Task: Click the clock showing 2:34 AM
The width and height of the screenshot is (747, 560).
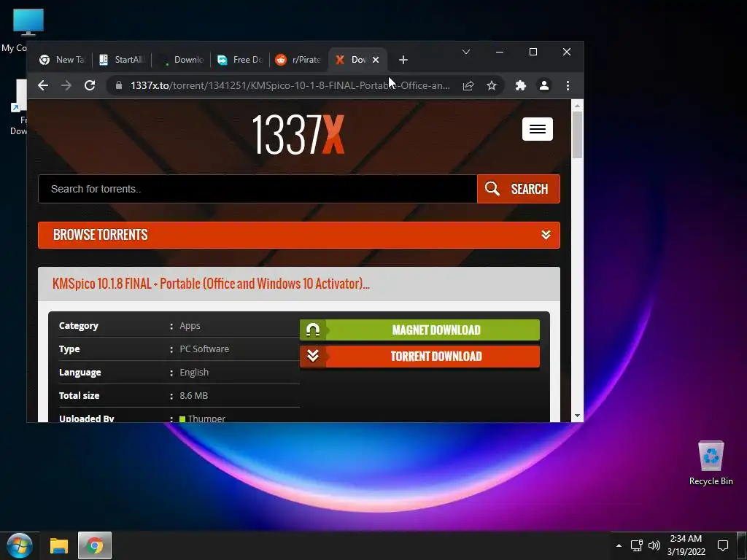Action: pyautogui.click(x=686, y=545)
